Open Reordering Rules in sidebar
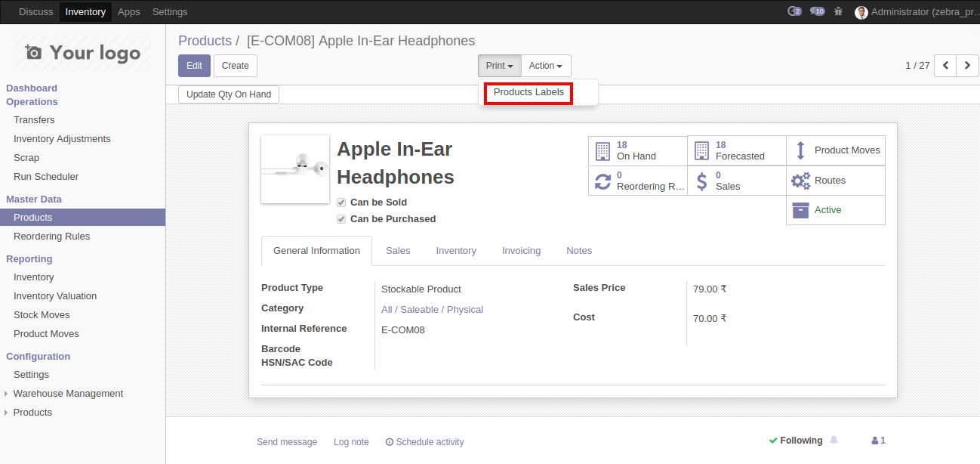The height and width of the screenshot is (464, 980). point(51,237)
